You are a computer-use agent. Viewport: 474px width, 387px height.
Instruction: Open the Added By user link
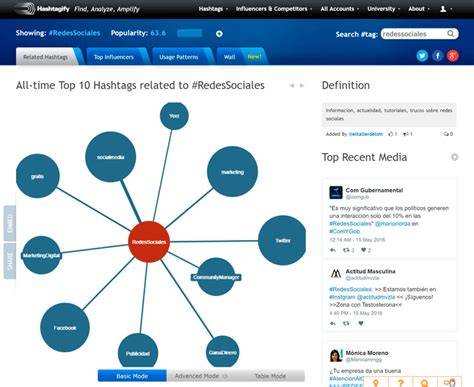click(366, 134)
